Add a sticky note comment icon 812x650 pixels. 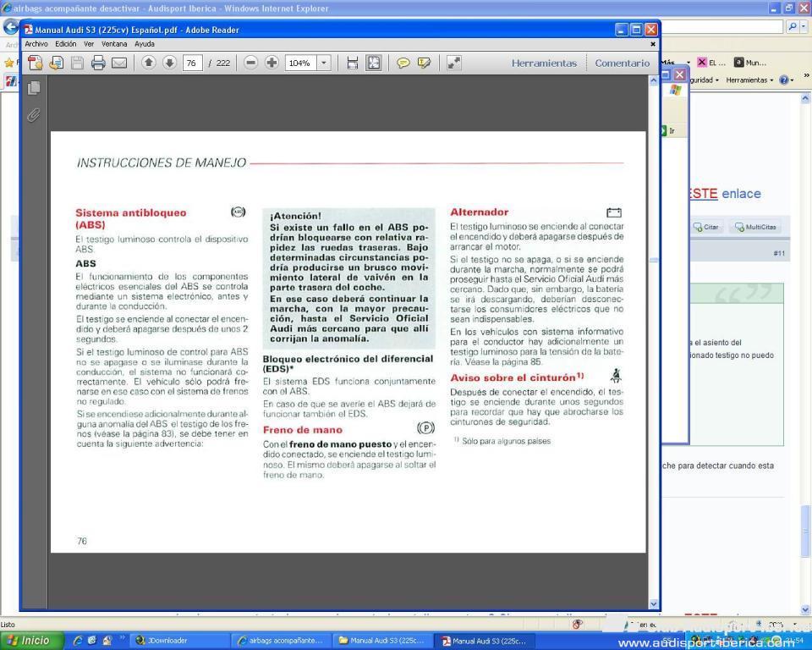coord(403,63)
